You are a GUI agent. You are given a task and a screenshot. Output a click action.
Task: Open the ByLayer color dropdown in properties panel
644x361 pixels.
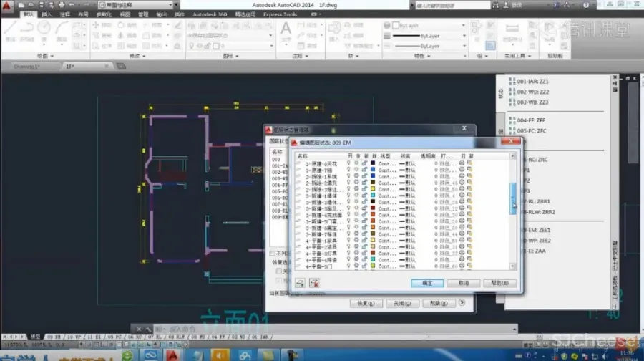pos(428,25)
